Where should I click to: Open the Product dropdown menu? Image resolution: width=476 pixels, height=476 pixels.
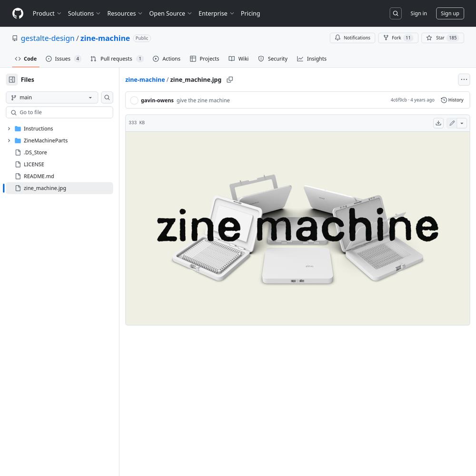(x=47, y=13)
